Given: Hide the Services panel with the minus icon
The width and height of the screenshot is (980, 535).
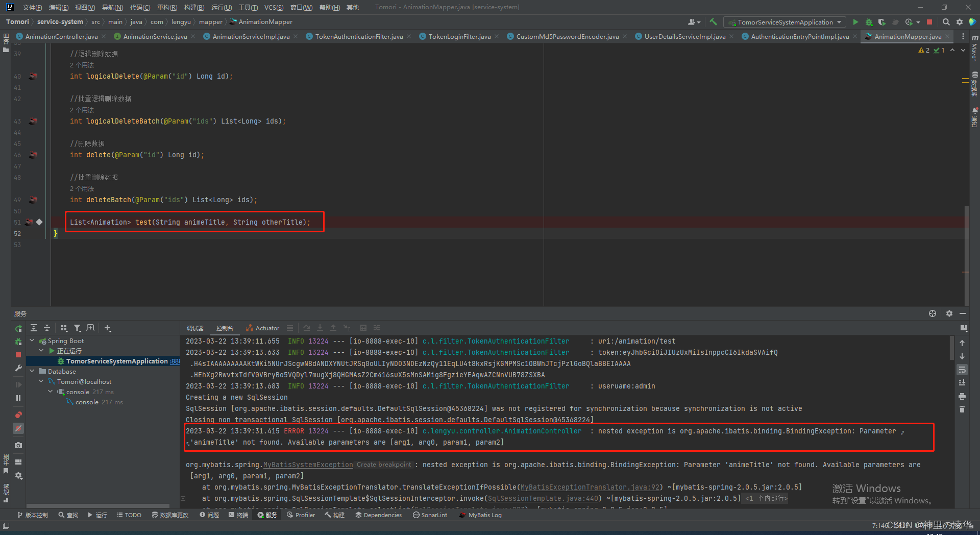Looking at the screenshot, I should point(963,313).
